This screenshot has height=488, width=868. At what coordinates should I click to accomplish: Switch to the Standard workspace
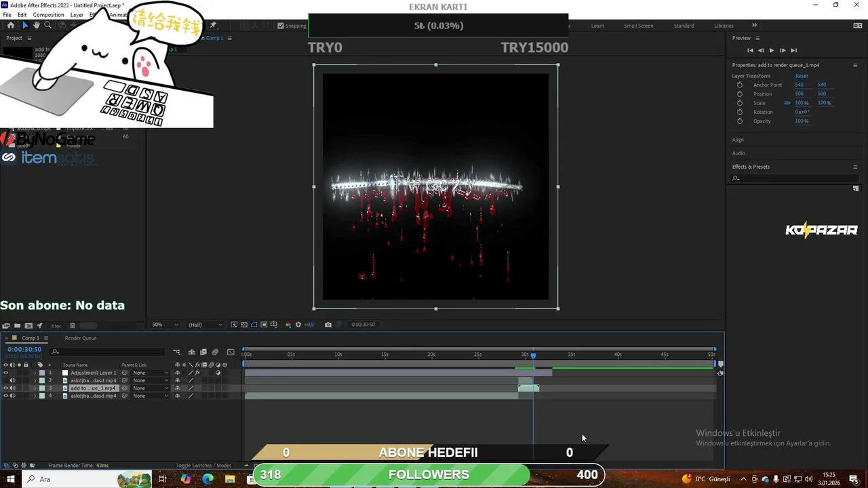[x=684, y=26]
